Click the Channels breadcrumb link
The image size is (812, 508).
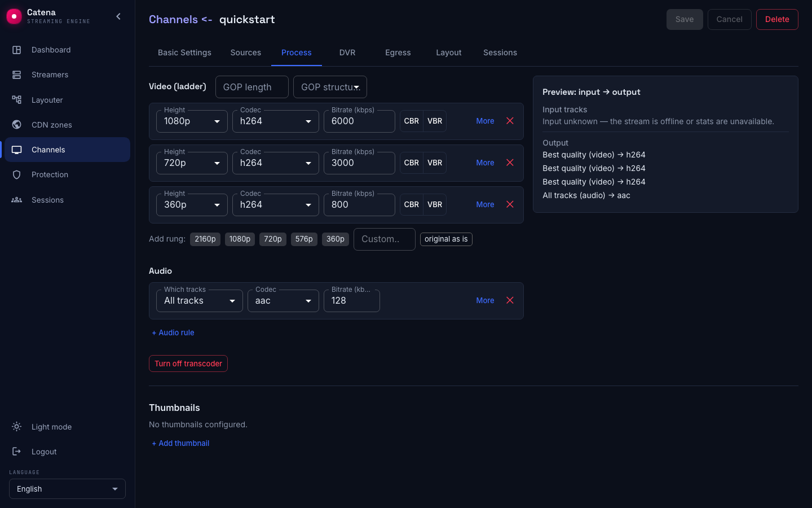click(173, 19)
